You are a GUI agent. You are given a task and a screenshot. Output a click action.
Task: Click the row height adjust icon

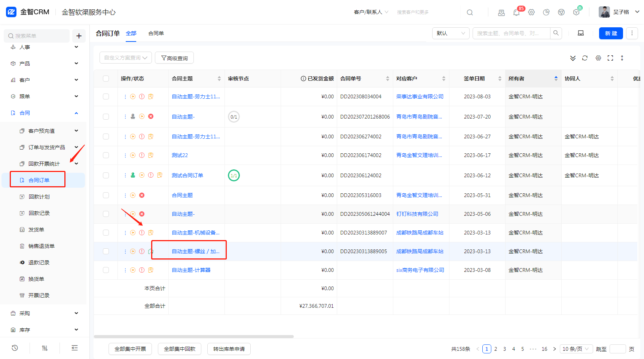coord(622,58)
